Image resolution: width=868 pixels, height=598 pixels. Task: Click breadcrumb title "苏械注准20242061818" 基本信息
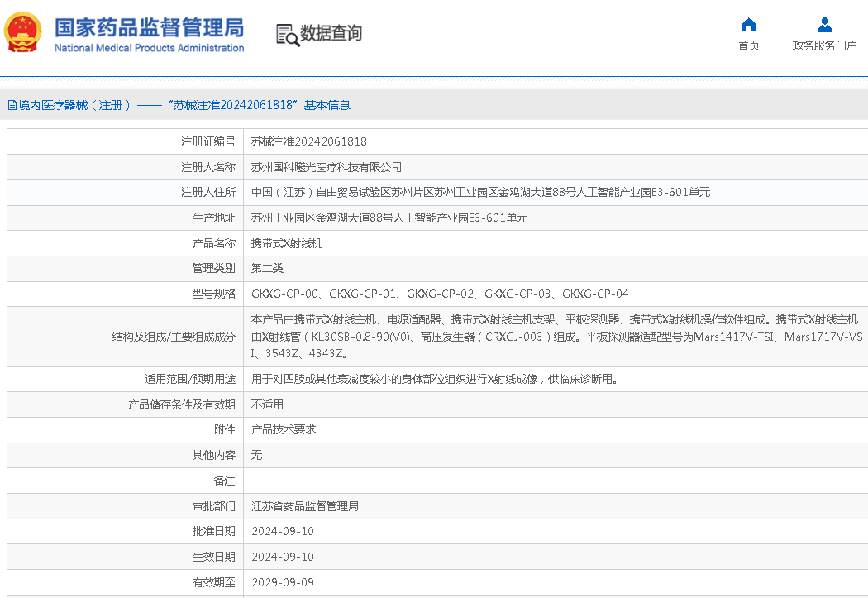point(260,105)
